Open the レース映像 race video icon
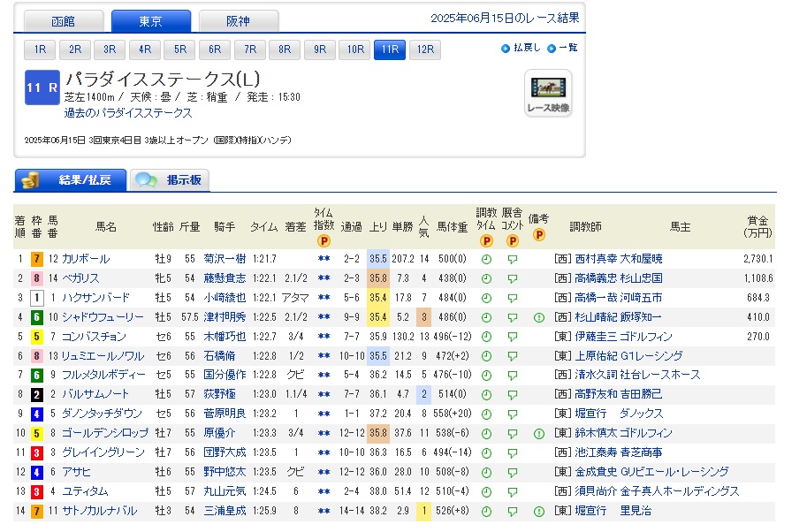Viewport: 807px width, 532px height. click(x=548, y=93)
